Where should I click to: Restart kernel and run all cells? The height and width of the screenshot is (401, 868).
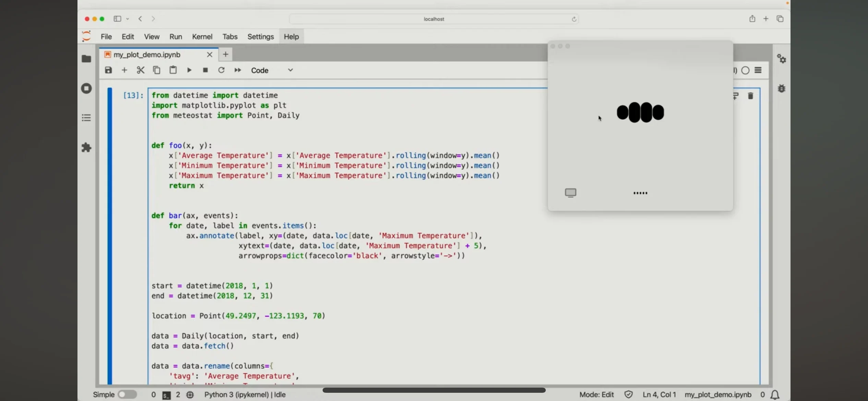[x=238, y=70]
